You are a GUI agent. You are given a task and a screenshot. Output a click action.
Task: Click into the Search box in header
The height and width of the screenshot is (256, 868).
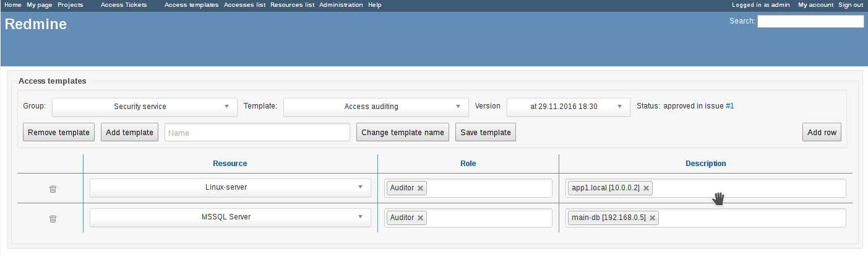pos(810,22)
